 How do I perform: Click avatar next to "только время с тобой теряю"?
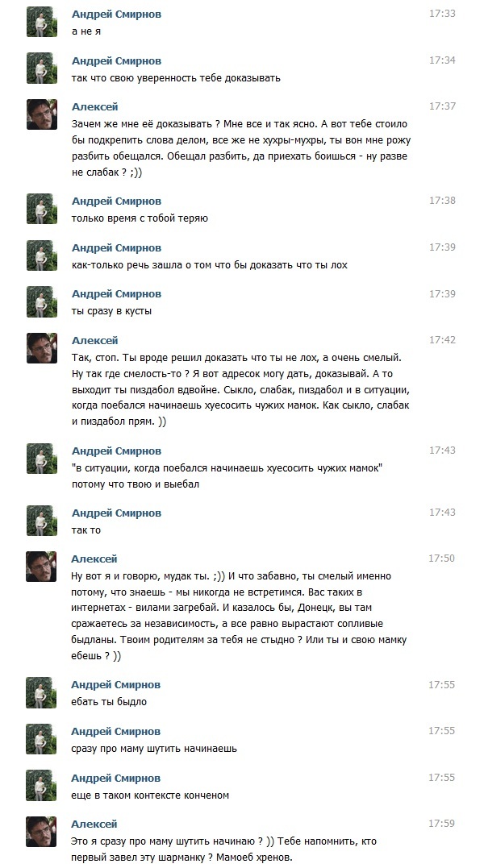41,208
